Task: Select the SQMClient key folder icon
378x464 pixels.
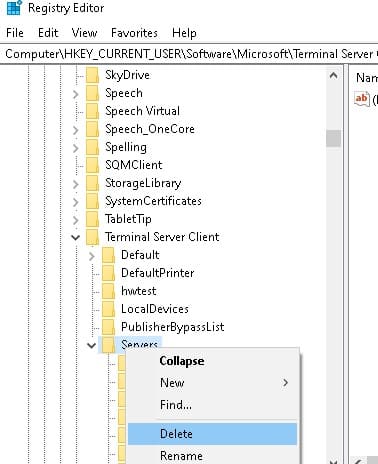Action: coord(92,165)
